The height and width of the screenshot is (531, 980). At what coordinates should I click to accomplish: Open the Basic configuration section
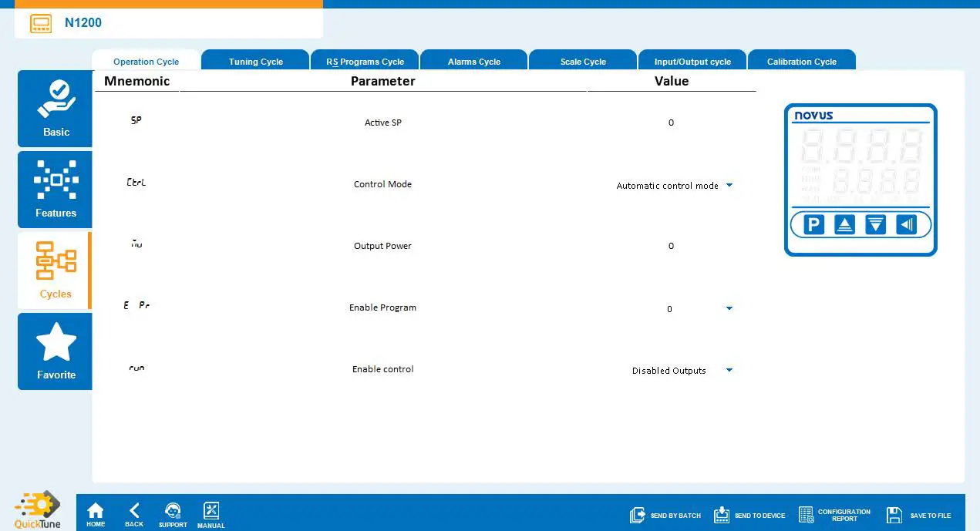point(55,108)
